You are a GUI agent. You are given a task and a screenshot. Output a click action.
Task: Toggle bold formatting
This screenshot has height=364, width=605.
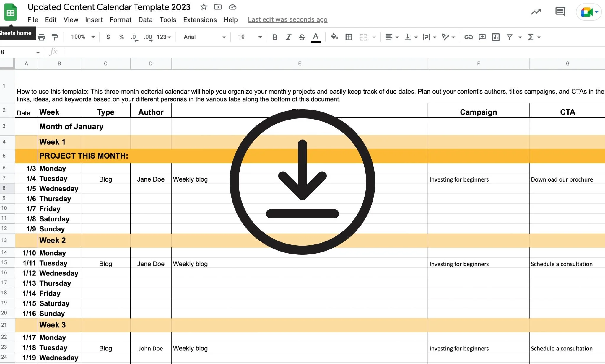[x=275, y=37]
